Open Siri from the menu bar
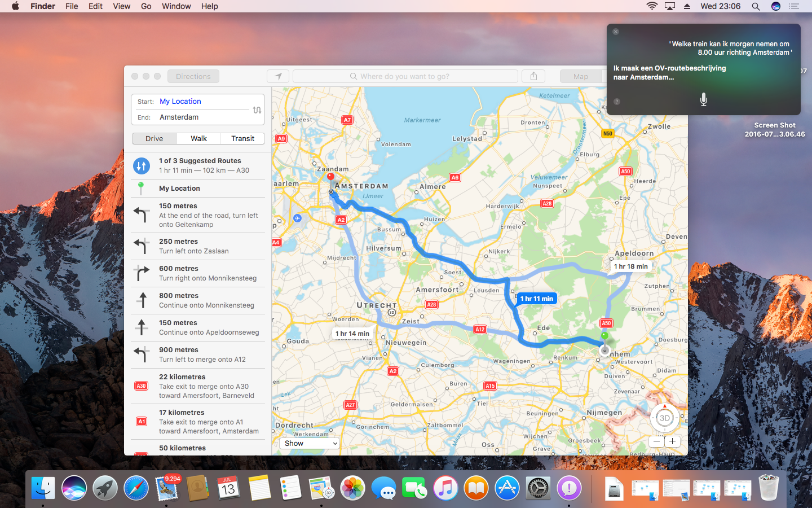Screen dimensions: 812x508 776,6
